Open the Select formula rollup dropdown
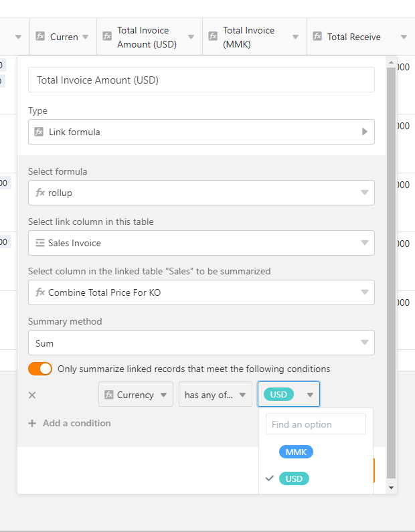This screenshot has height=532, width=415. [201, 193]
